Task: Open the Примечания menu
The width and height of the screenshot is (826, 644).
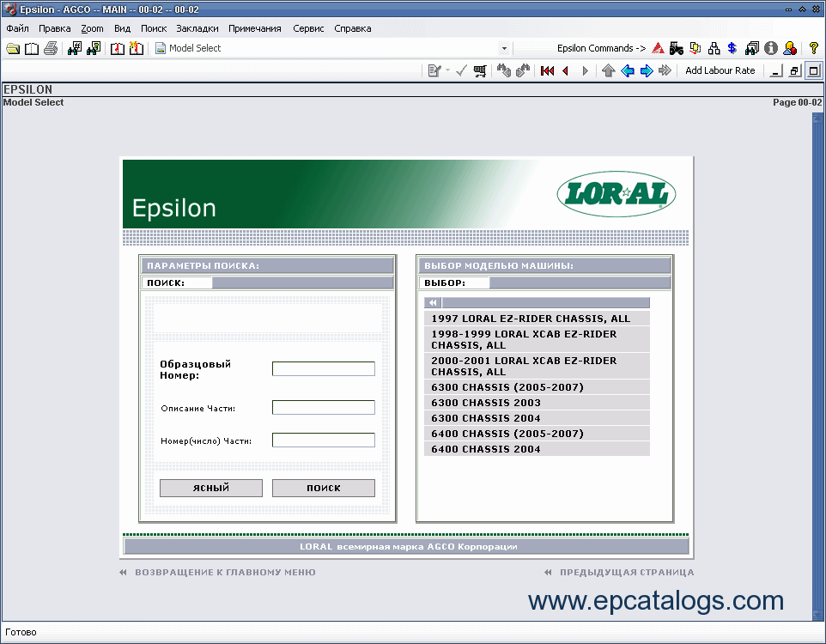Action: click(254, 28)
